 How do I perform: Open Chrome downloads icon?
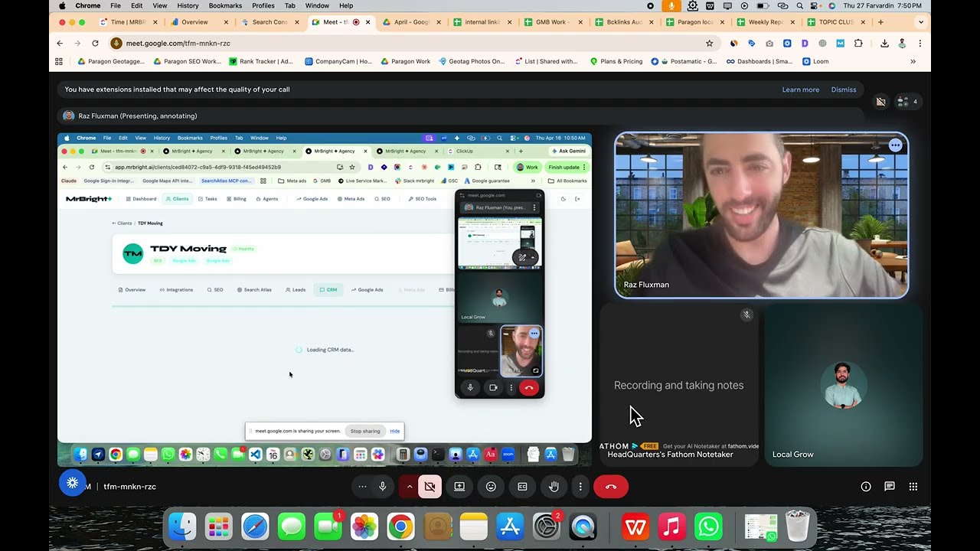click(x=884, y=44)
